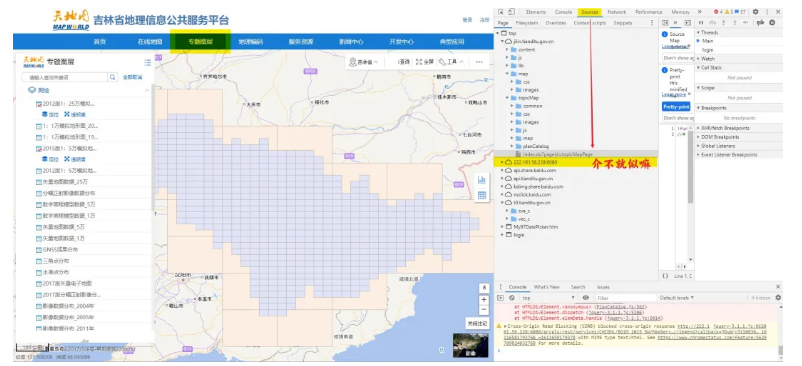Click the Pretty-print button
The image size is (802, 366).
pyautogui.click(x=676, y=107)
